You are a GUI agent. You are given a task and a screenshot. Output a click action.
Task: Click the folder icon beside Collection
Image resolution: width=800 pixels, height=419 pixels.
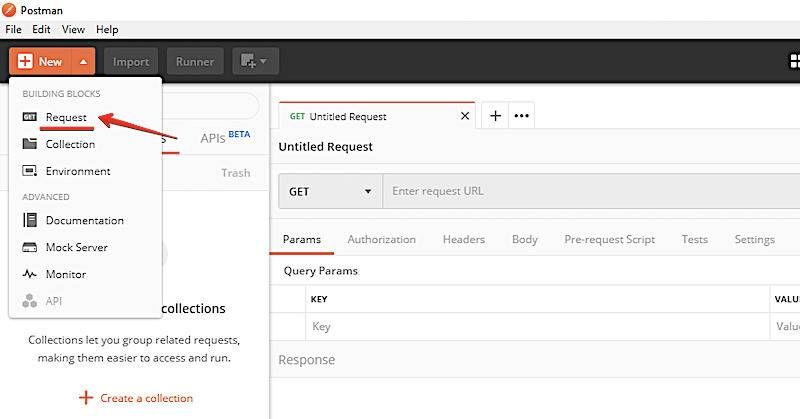pos(30,144)
